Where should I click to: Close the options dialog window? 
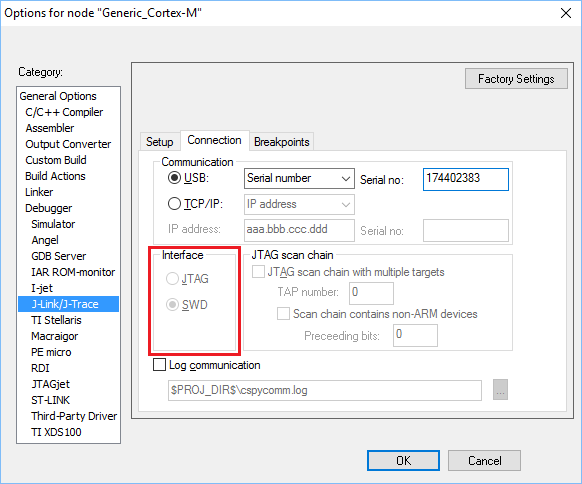click(566, 13)
